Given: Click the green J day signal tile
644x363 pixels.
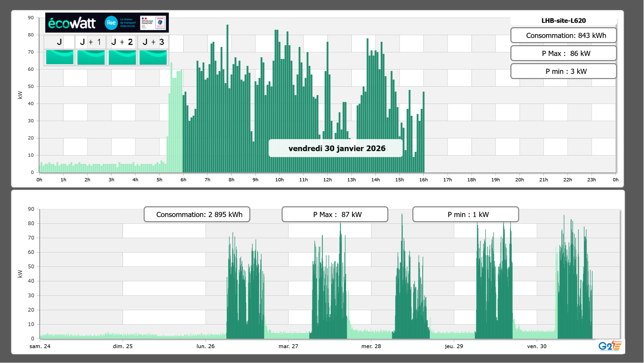Looking at the screenshot, I should pos(60,57).
